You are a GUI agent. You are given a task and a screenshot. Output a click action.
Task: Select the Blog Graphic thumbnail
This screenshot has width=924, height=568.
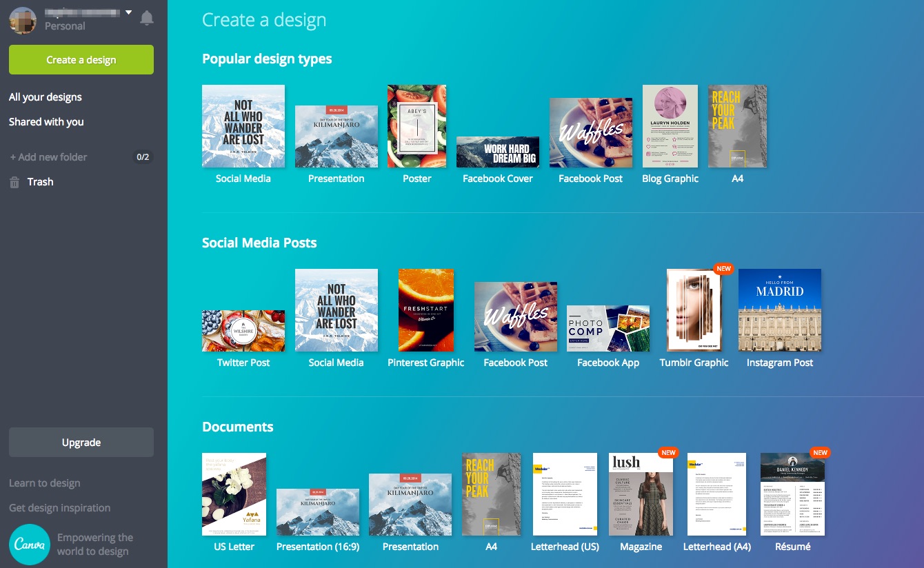click(670, 126)
